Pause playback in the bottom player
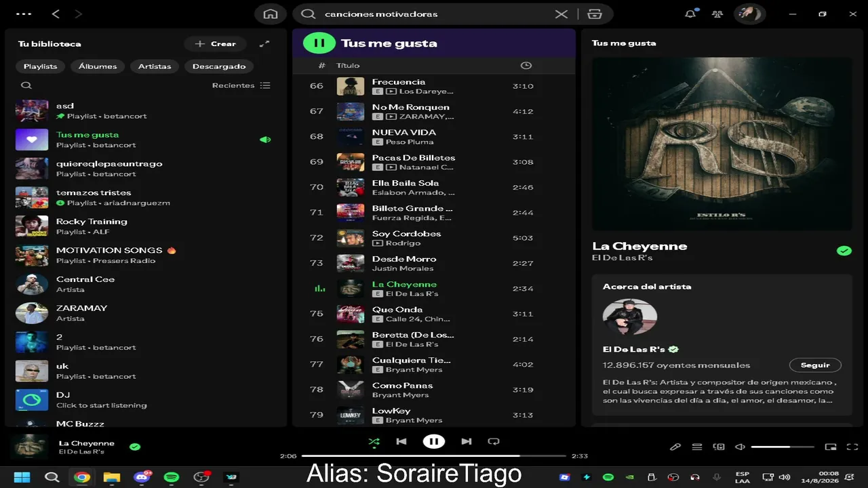Image resolution: width=868 pixels, height=488 pixels. click(x=434, y=441)
